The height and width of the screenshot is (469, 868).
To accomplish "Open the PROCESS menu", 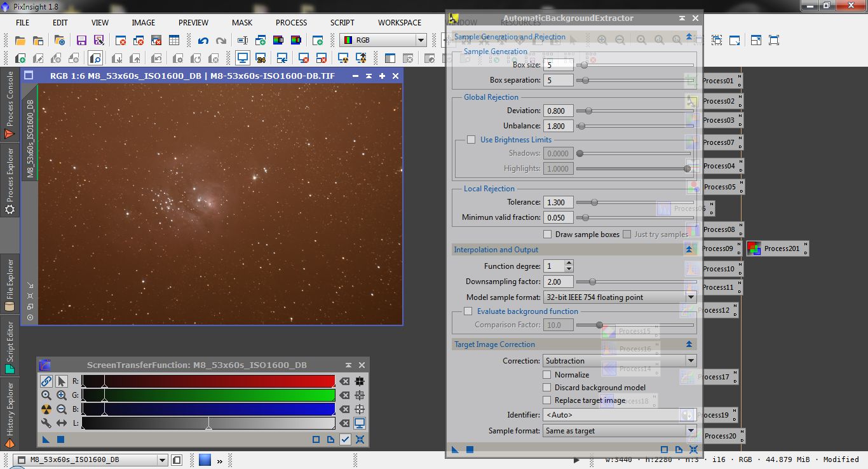I will pos(291,22).
